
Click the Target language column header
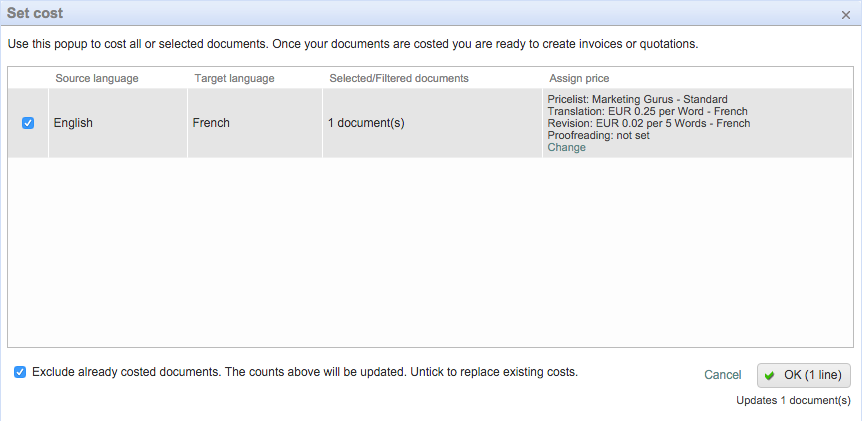(234, 78)
